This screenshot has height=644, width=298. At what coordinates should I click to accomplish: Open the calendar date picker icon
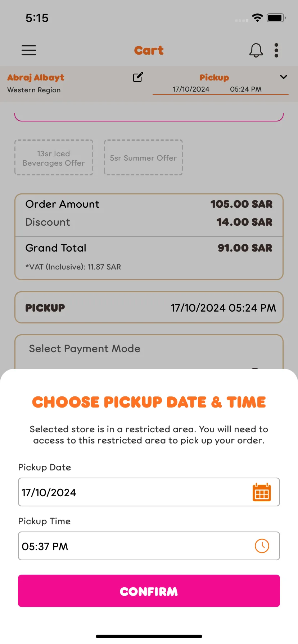tap(262, 492)
